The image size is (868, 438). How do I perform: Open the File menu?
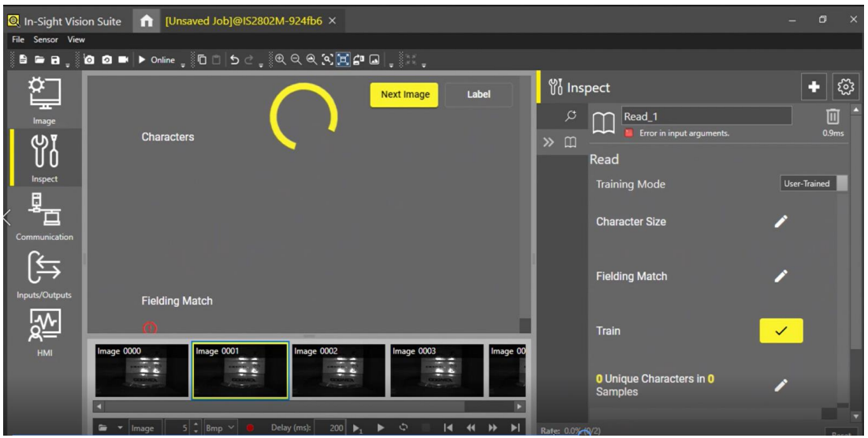(x=17, y=39)
